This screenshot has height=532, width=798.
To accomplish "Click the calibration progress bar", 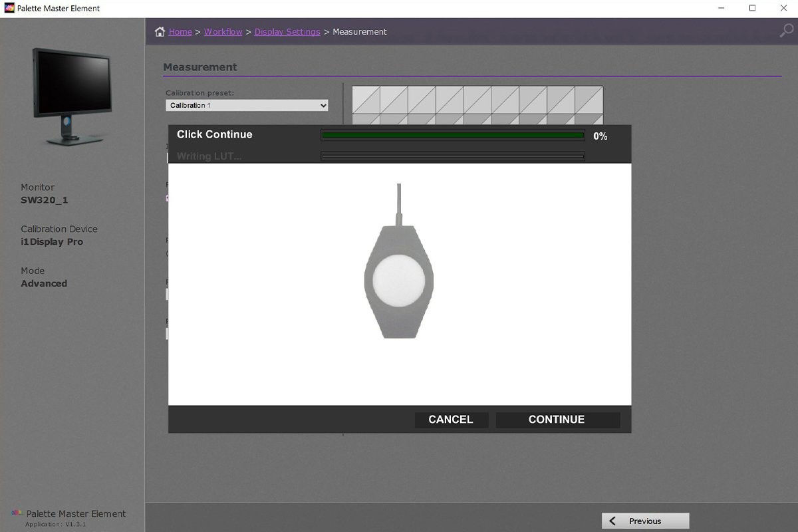I will pos(453,135).
